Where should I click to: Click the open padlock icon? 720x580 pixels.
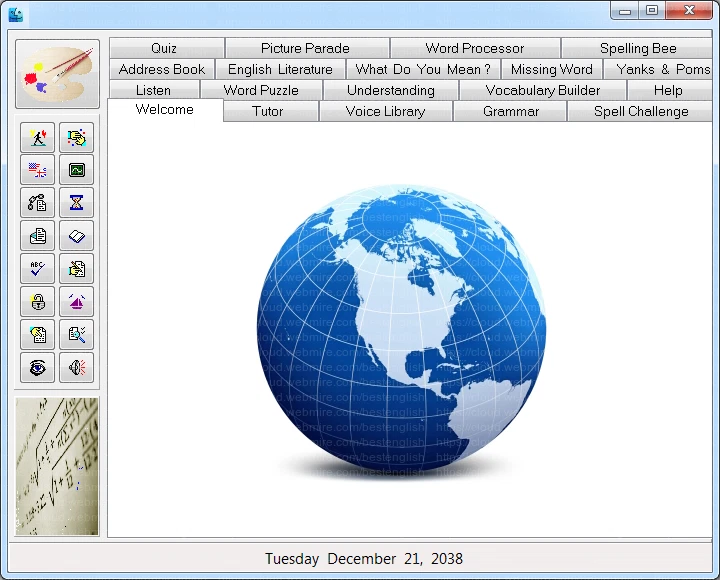click(37, 302)
